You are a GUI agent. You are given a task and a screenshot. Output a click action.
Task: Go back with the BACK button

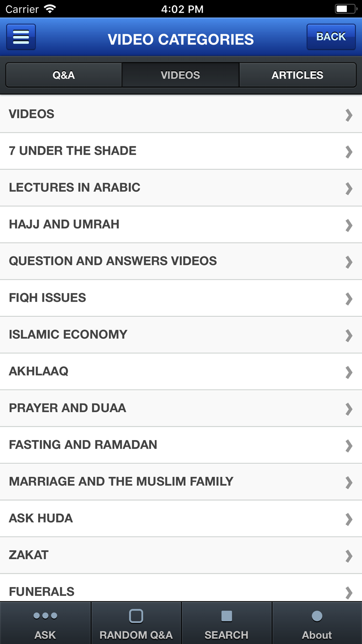[331, 37]
